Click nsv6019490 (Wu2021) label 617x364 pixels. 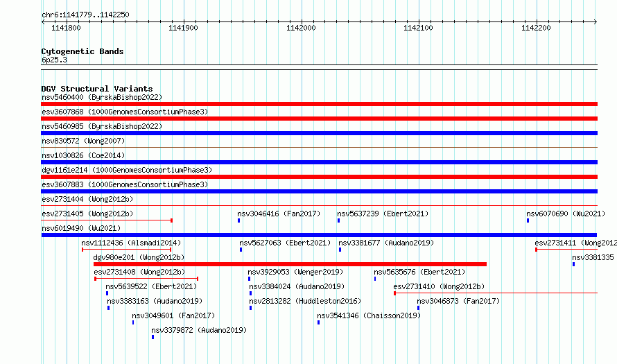[x=81, y=228]
